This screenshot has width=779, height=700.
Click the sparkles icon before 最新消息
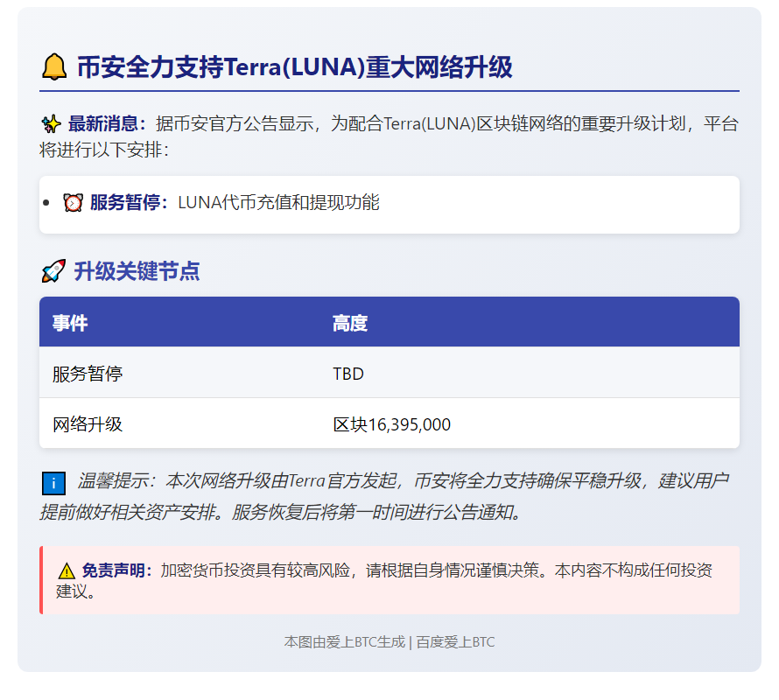51,123
